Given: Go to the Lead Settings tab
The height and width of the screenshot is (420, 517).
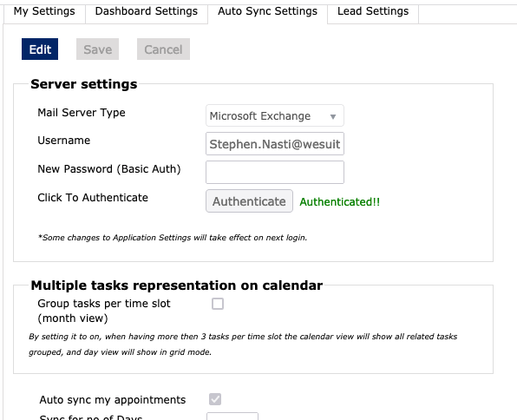Looking at the screenshot, I should (x=373, y=12).
